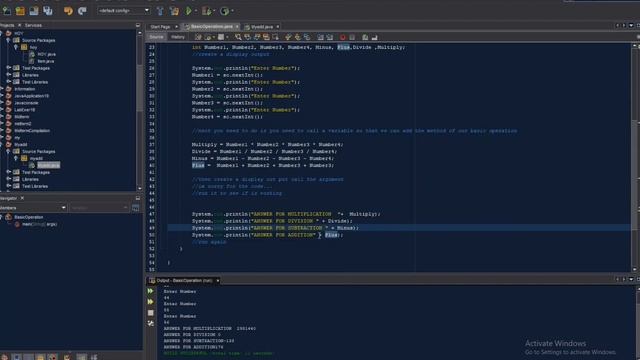Click Re-run green arrow in Output panel

point(151,291)
